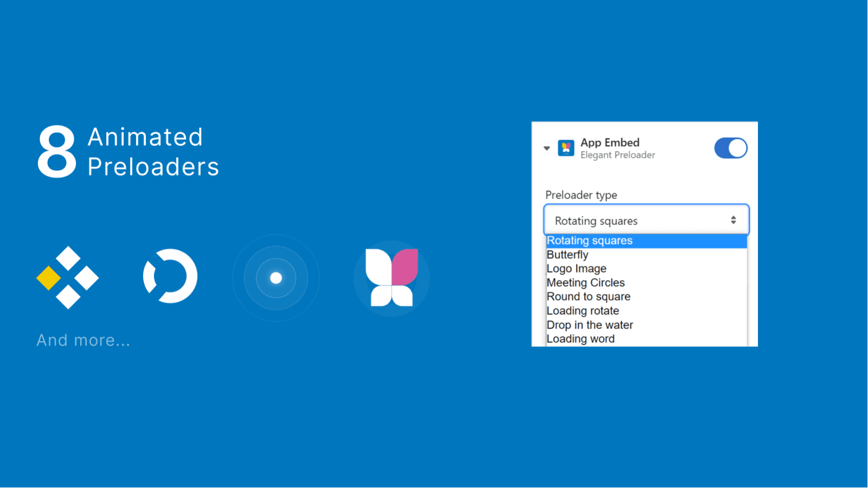The width and height of the screenshot is (868, 488).
Task: Click the up-down stepper arrows on Preloader type
Action: click(734, 220)
